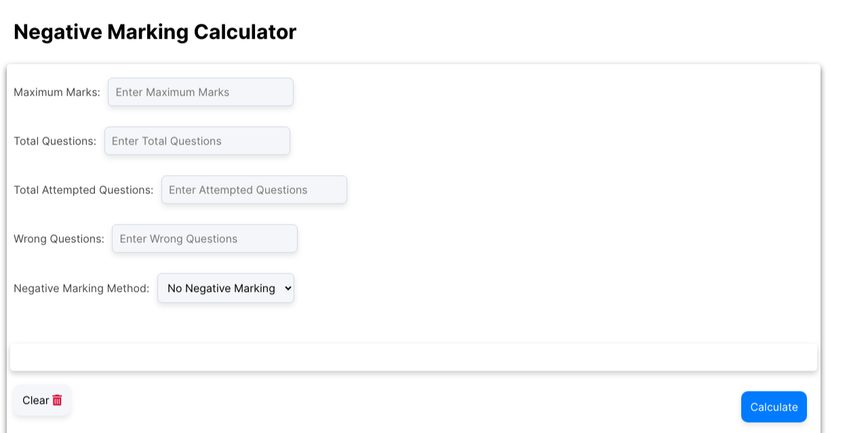Click the 'Total Questions:' label

pos(55,141)
